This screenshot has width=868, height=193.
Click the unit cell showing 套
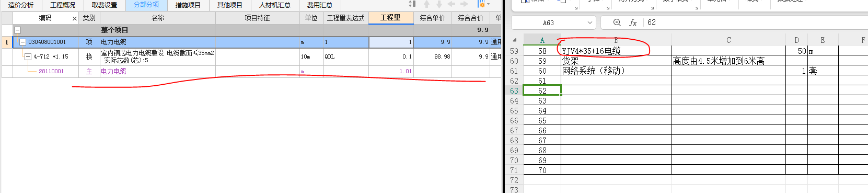(823, 71)
